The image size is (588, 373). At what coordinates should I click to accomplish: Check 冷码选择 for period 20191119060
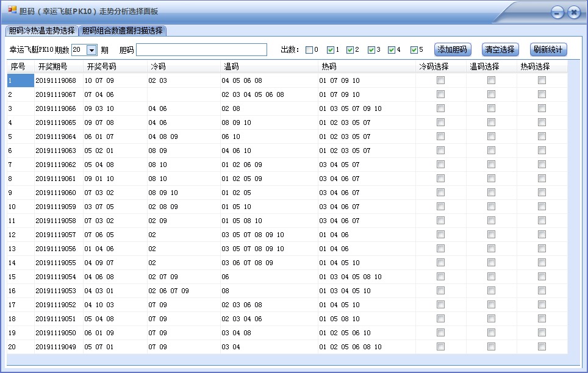point(440,193)
